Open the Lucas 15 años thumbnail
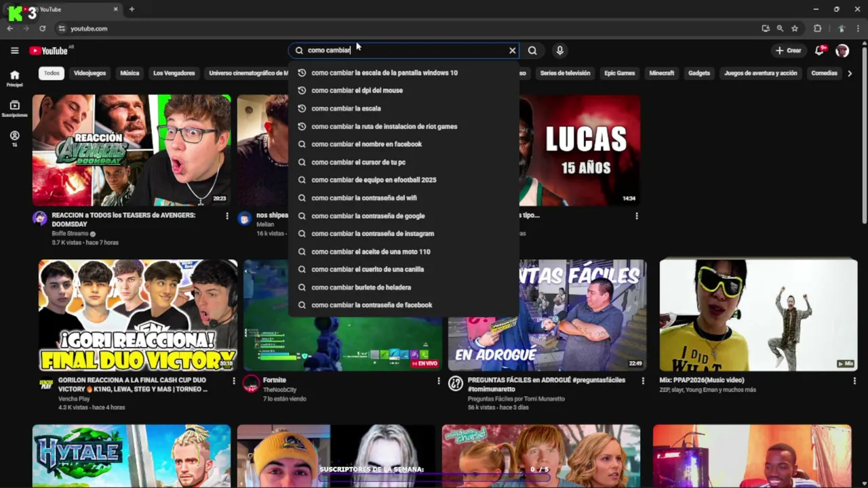 (580, 150)
